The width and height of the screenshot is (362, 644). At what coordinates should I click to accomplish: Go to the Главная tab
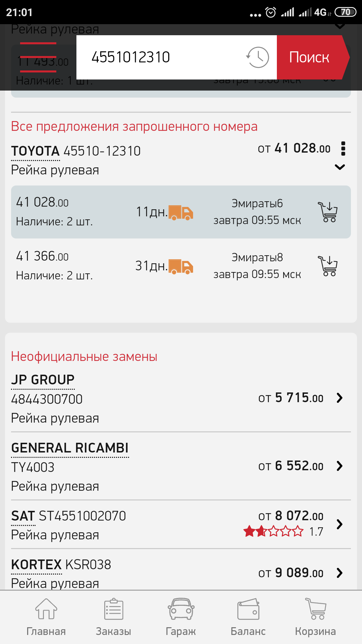46,617
